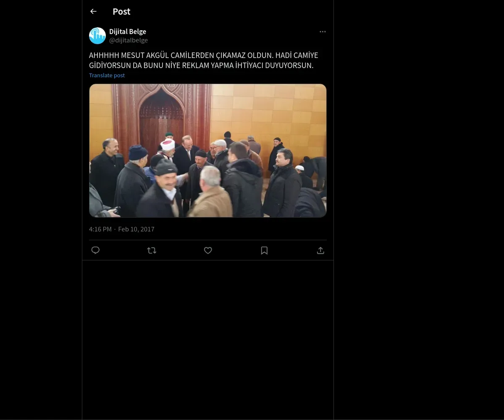This screenshot has width=504, height=420.
Task: Open the 4:16 PM timestamp link
Action: point(100,229)
